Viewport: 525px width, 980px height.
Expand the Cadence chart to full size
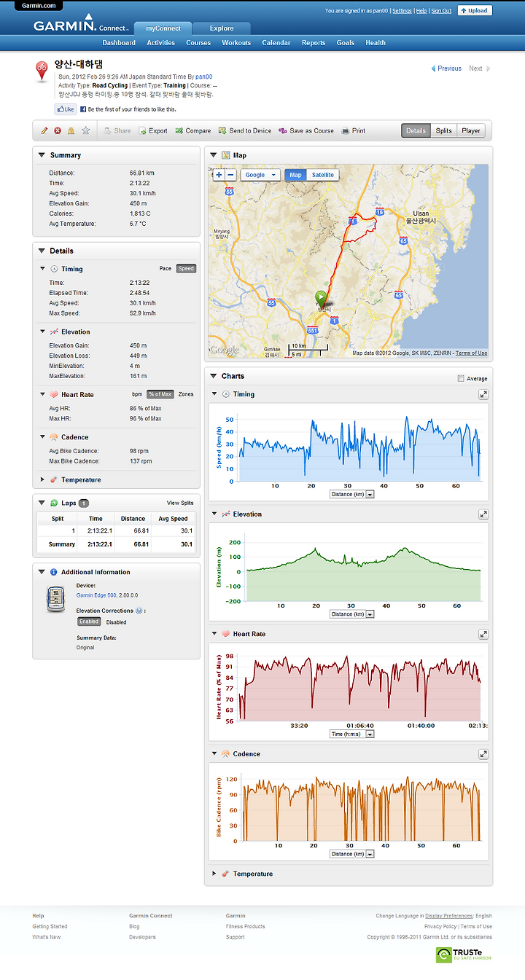pos(483,754)
